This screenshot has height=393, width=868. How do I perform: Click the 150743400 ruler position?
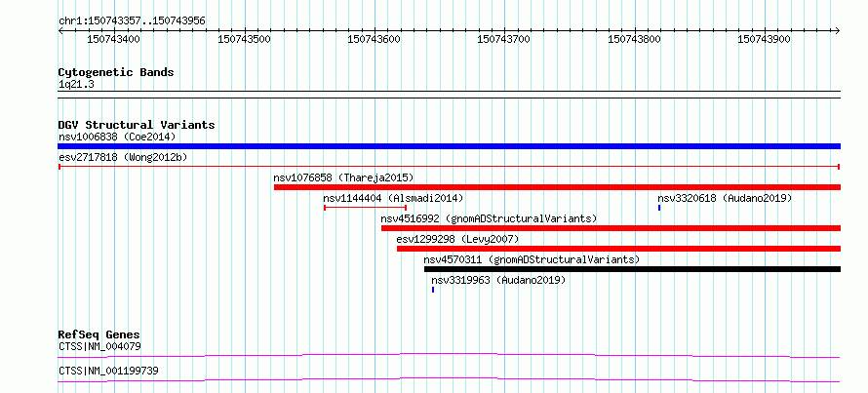pyautogui.click(x=113, y=39)
